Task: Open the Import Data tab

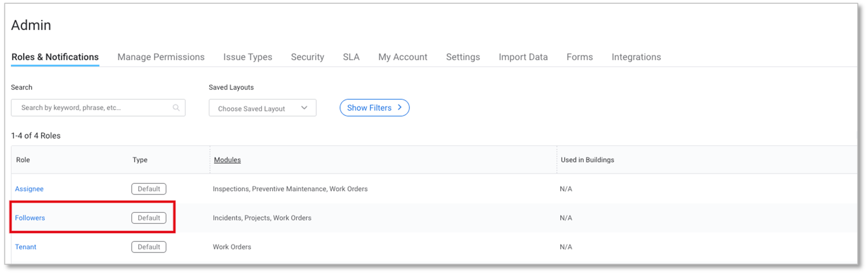Action: coord(523,57)
